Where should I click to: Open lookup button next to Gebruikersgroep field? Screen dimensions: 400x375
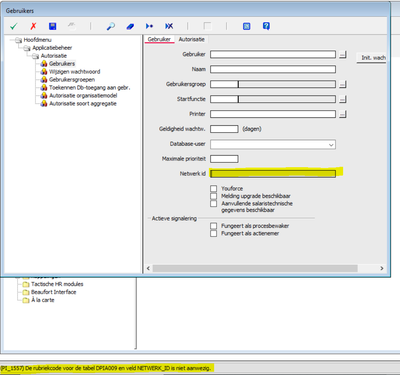click(x=343, y=85)
